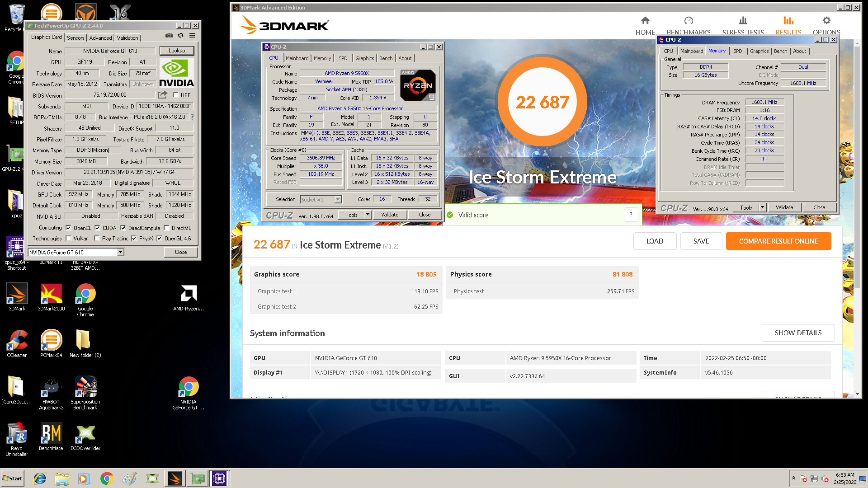Toggle the PhysX checkbox
The width and height of the screenshot is (868, 488).
click(134, 239)
